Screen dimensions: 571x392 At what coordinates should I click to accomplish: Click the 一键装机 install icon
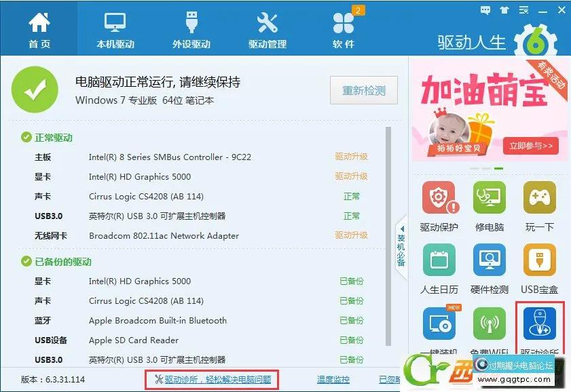(439, 324)
